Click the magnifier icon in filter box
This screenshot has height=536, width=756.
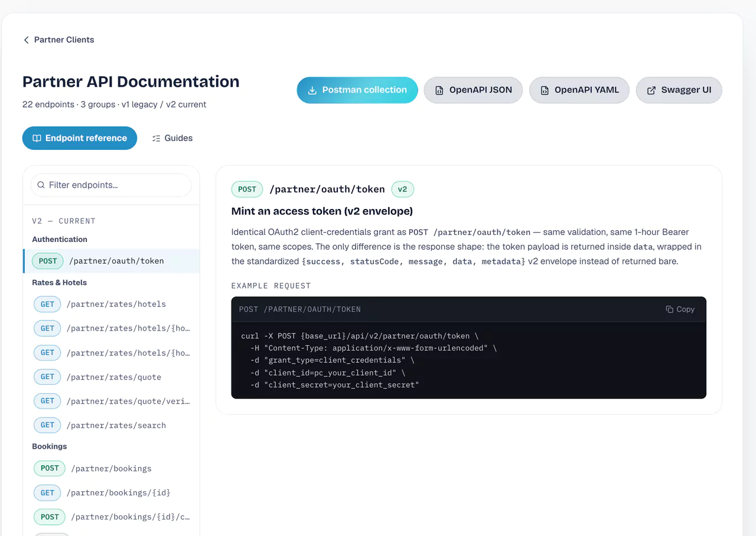pyautogui.click(x=41, y=185)
